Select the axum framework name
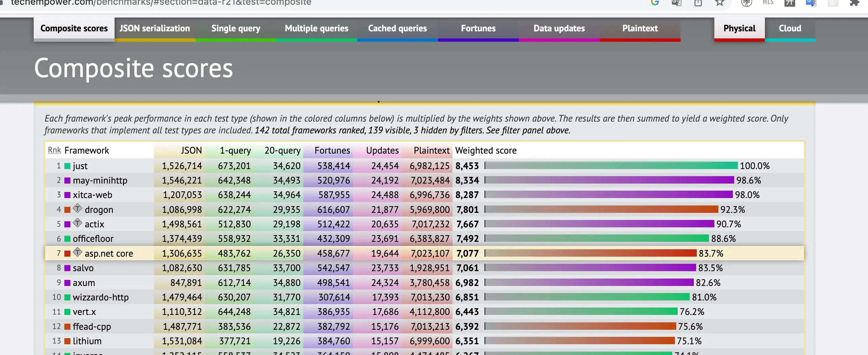The image size is (868, 355). (x=84, y=283)
